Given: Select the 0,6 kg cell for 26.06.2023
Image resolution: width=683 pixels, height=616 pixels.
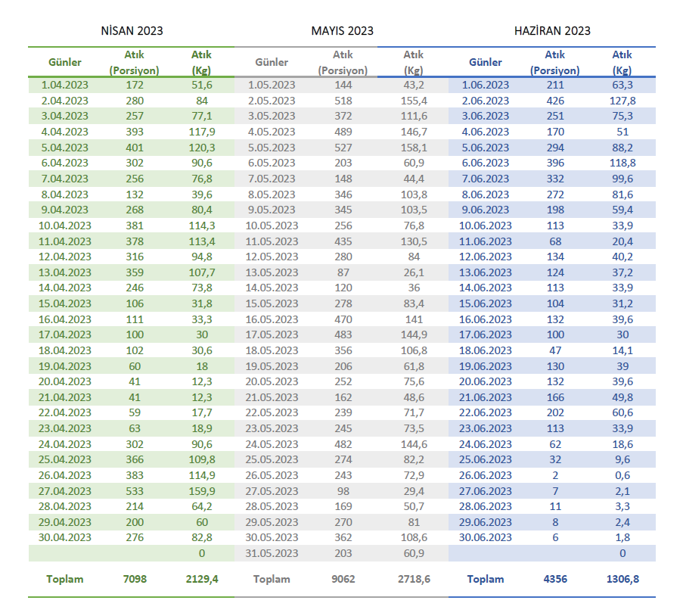Looking at the screenshot, I should 622,475.
